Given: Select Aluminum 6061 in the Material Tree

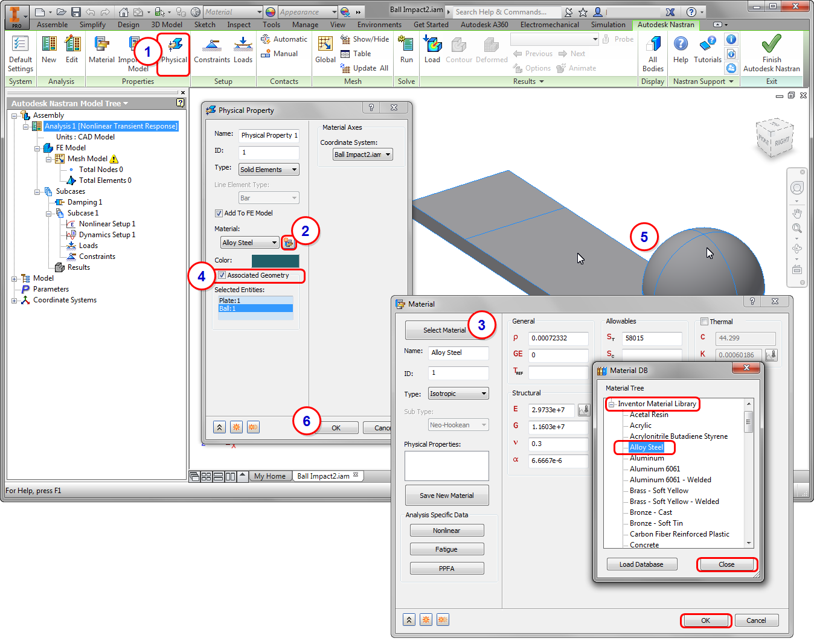Looking at the screenshot, I should (655, 469).
